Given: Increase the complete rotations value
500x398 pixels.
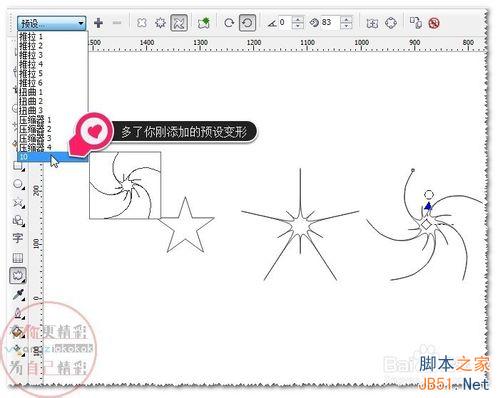Looking at the screenshot, I should click(298, 19).
